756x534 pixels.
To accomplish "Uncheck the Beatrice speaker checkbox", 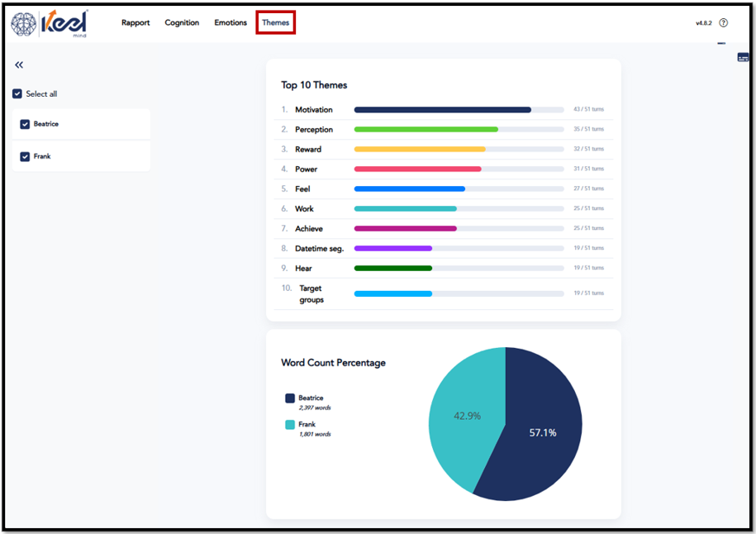I will pos(25,125).
